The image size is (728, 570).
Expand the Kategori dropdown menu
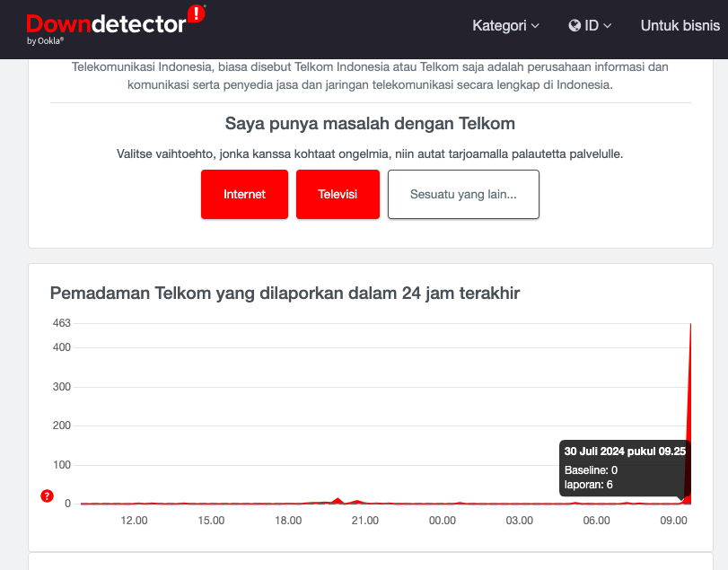pyautogui.click(x=505, y=26)
